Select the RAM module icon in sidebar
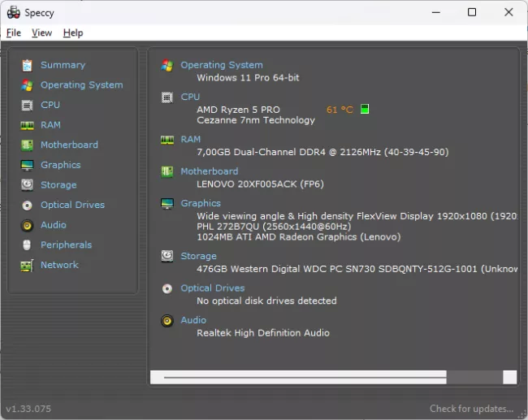This screenshot has height=420, width=528. [x=27, y=125]
